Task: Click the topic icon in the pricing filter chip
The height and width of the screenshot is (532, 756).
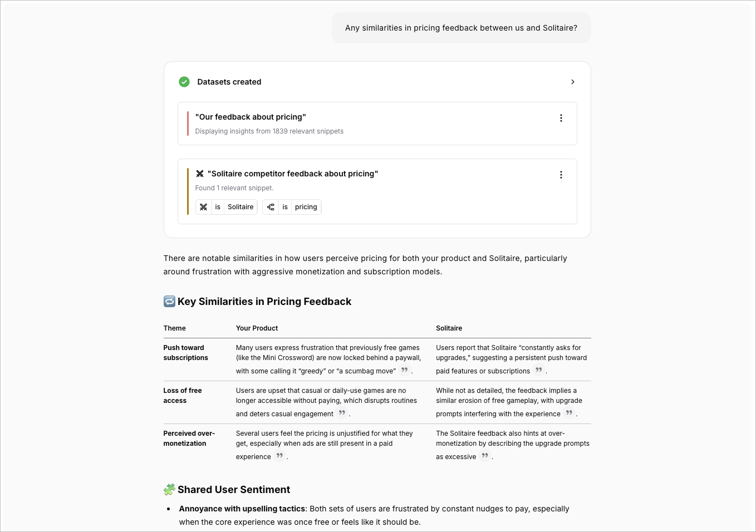Action: pos(271,206)
